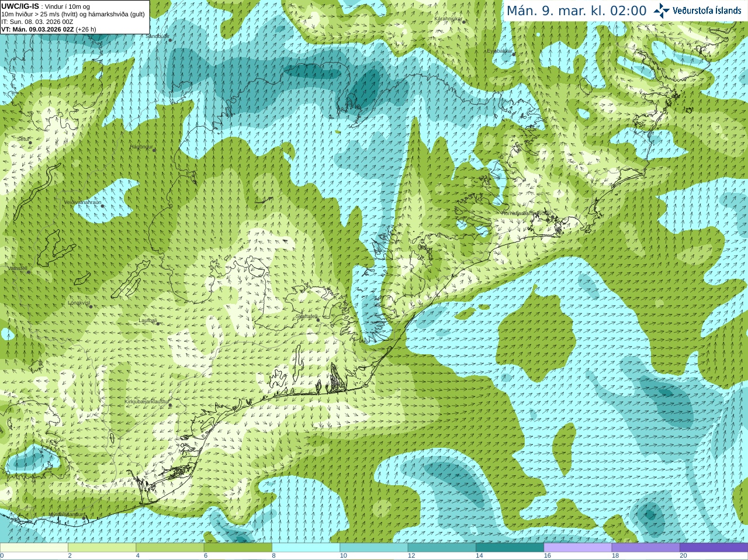This screenshot has height=560, width=748.
Task: Click the Vatnsfell place name label
Action: (18, 268)
